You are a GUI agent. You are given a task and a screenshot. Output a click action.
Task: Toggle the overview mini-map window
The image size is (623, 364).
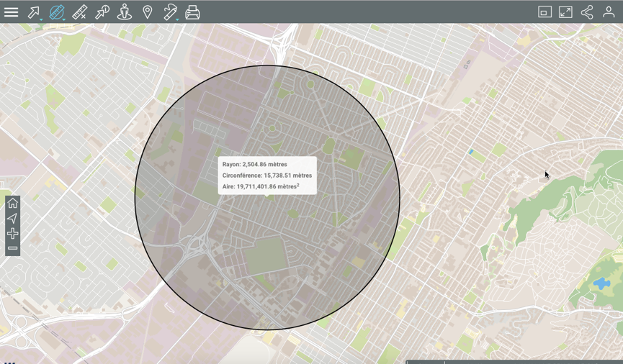pos(544,12)
